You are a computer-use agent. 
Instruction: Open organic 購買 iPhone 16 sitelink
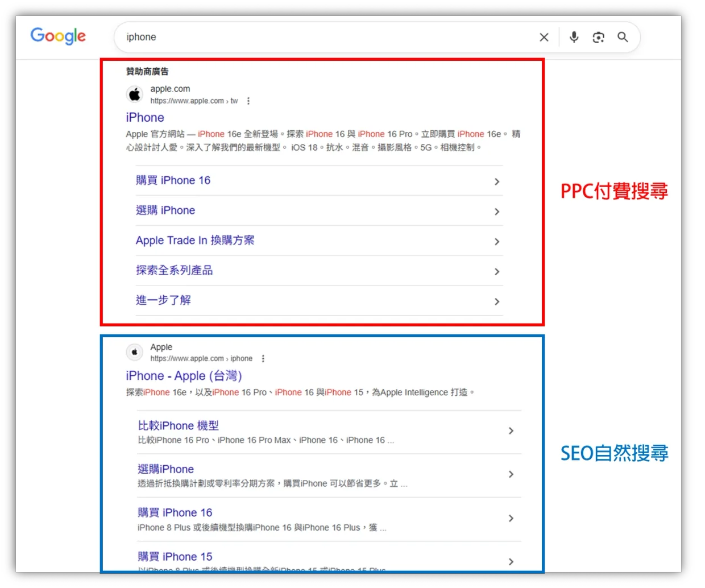pyautogui.click(x=175, y=512)
